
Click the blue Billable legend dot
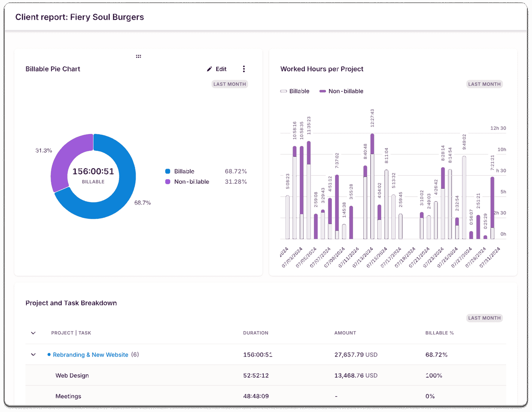pos(168,172)
